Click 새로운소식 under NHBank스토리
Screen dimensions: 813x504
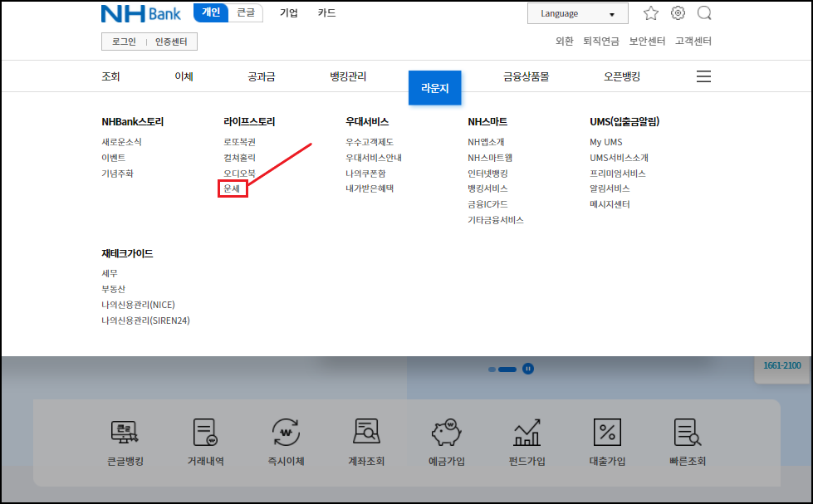click(121, 141)
